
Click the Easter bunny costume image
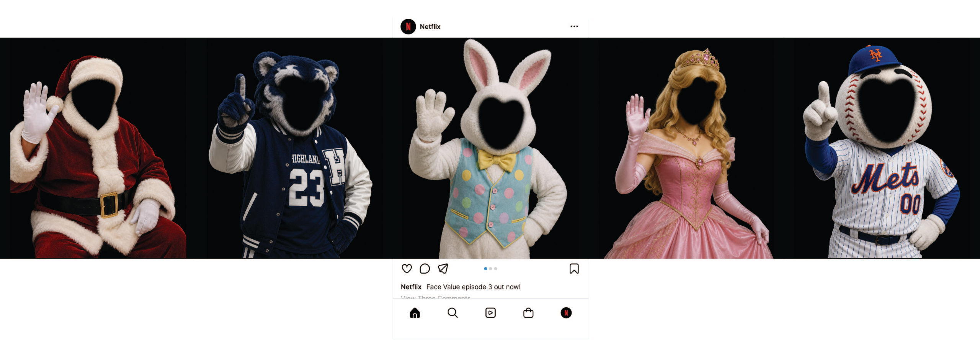pyautogui.click(x=490, y=148)
